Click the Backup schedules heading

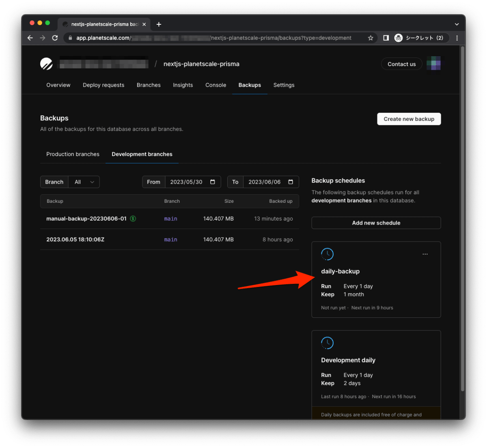point(338,180)
